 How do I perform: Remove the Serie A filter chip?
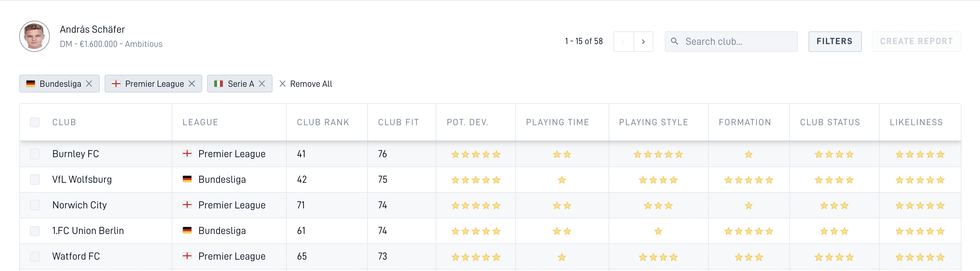click(262, 84)
